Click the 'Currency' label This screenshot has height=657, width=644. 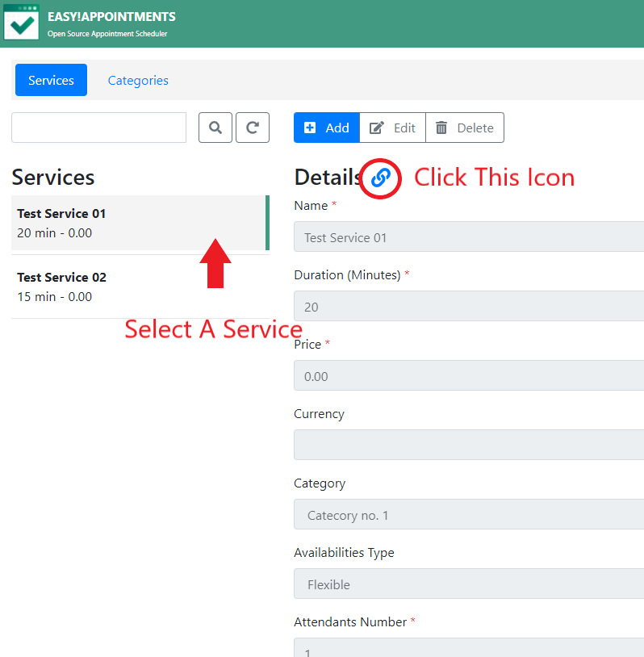(x=319, y=414)
